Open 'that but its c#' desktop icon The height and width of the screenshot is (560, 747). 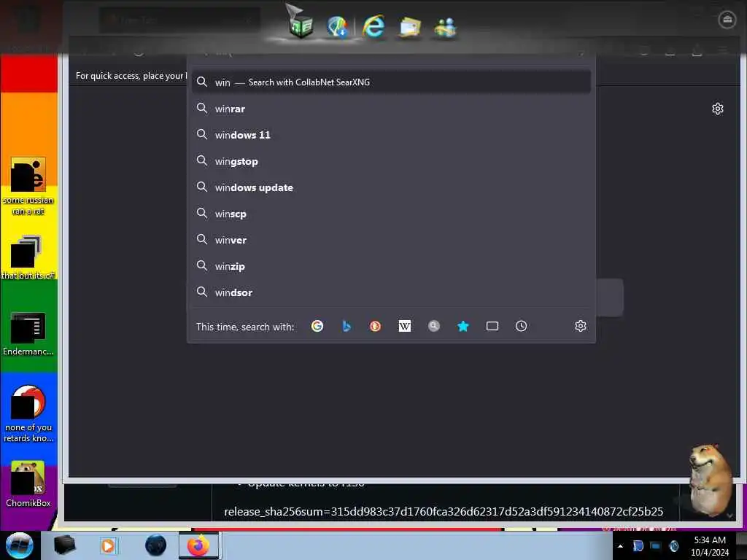click(x=28, y=257)
